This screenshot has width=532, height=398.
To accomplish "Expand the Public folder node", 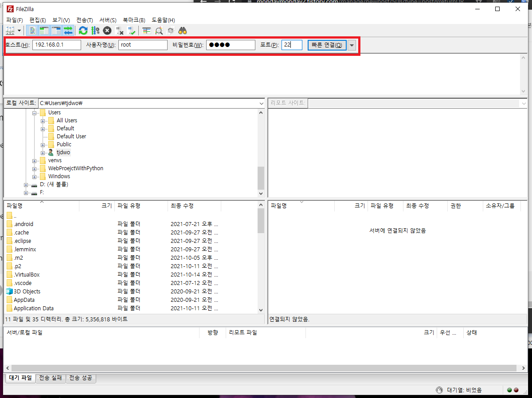I will (x=43, y=144).
